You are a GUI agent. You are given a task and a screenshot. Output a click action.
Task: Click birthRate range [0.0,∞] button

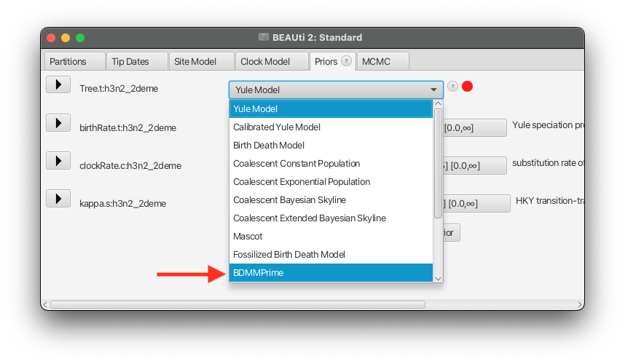coord(474,128)
